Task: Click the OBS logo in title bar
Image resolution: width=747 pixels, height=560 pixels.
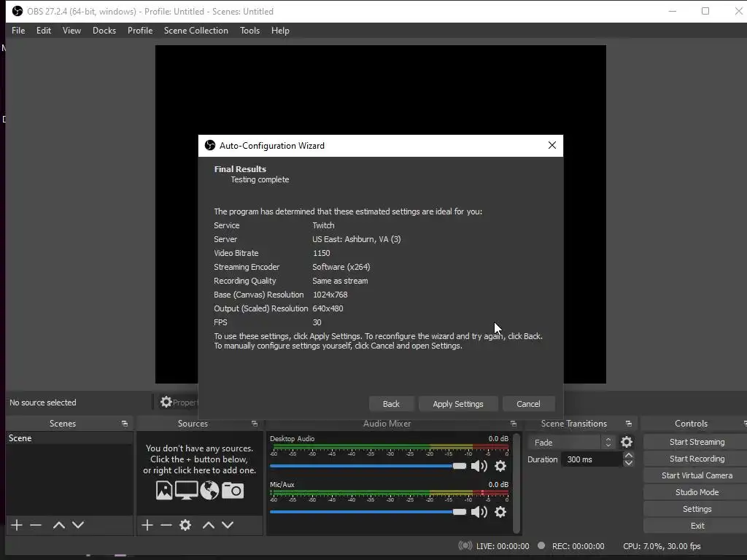Action: click(18, 11)
